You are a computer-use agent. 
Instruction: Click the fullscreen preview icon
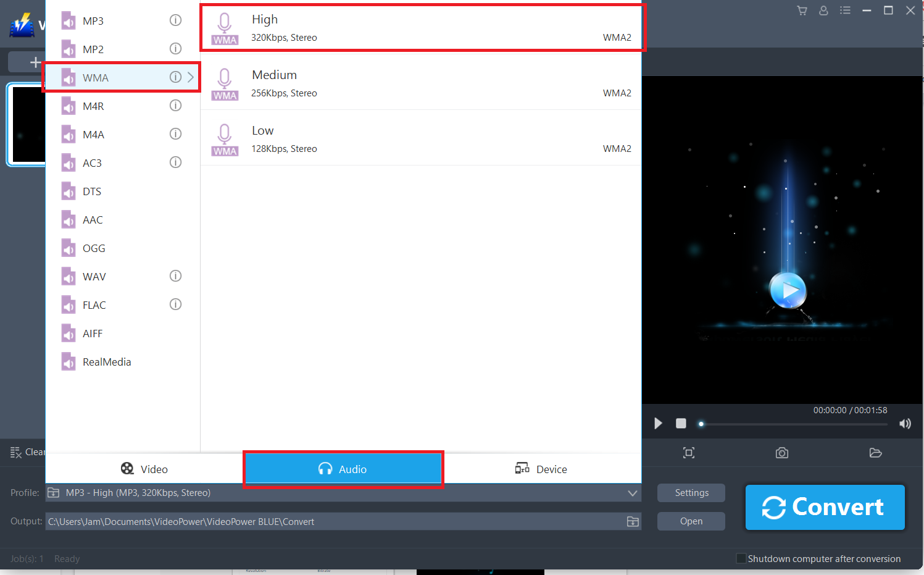point(689,453)
